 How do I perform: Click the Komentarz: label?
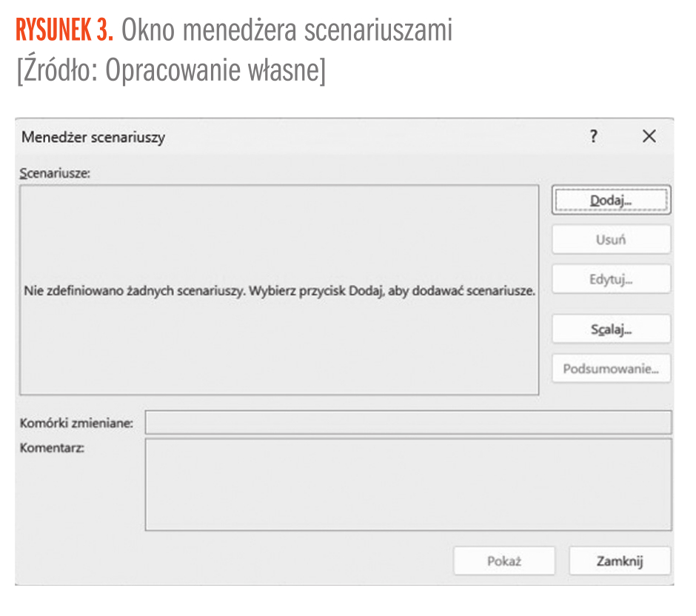coord(52,448)
